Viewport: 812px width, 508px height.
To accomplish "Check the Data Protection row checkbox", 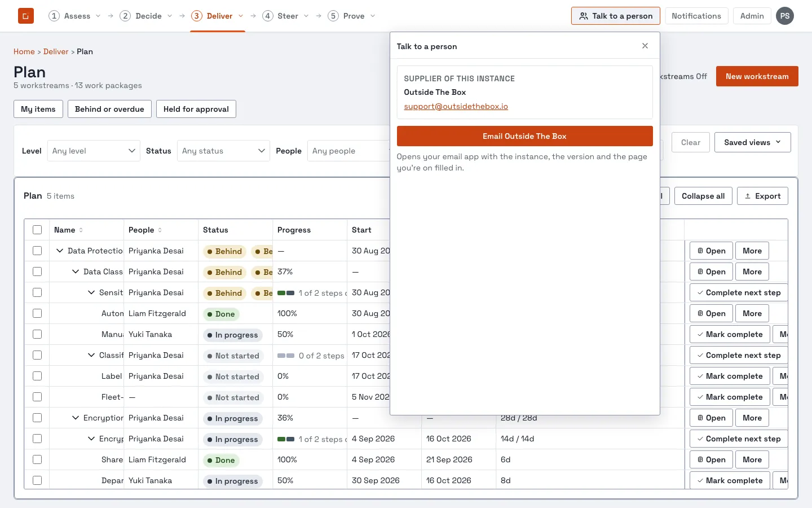I will (x=37, y=251).
